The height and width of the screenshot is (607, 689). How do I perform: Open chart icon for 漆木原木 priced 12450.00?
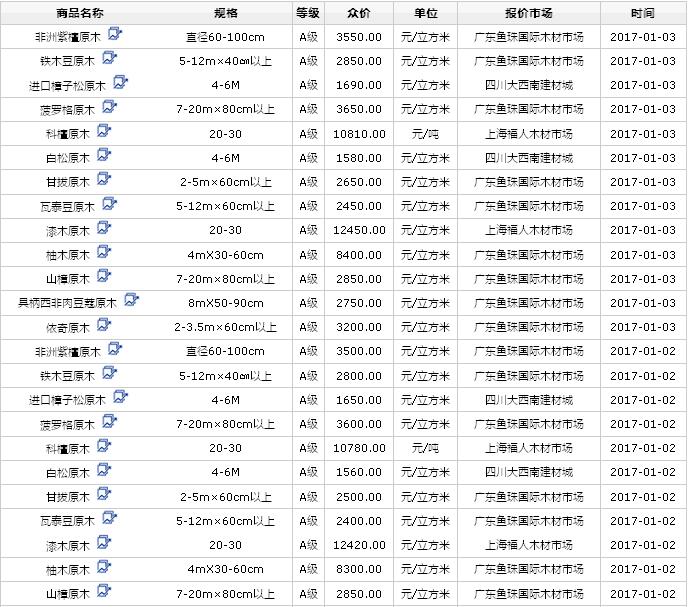[x=104, y=228]
